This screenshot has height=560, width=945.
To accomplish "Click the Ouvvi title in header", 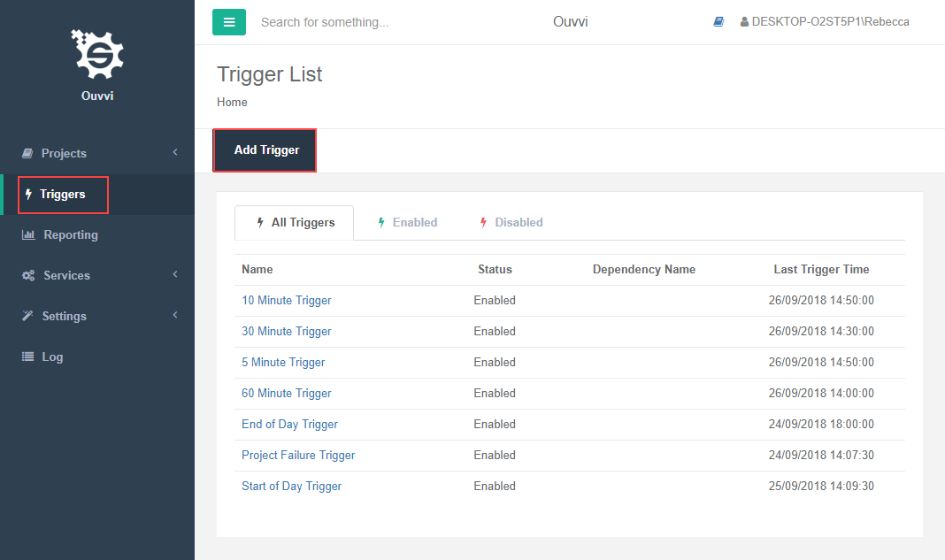I will coord(570,22).
